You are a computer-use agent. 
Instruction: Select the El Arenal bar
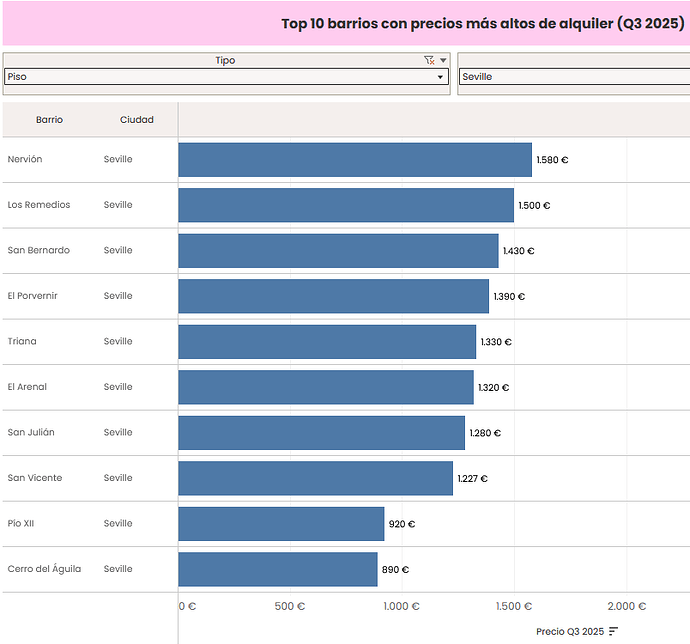[326, 387]
